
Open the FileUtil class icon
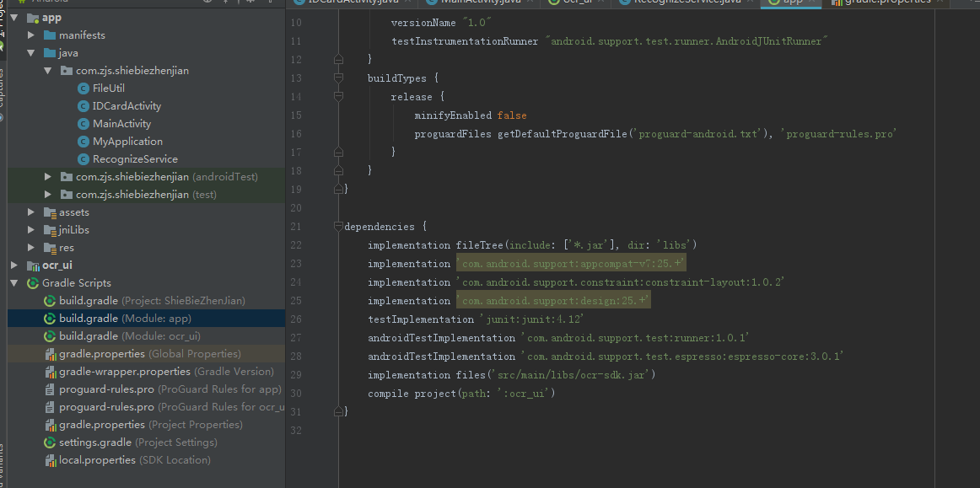tap(83, 88)
